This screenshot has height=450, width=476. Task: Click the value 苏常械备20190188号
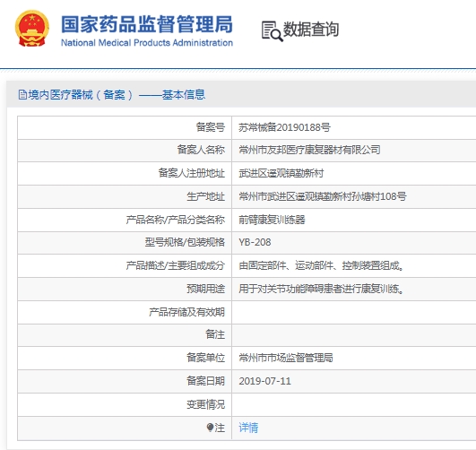[x=284, y=127]
